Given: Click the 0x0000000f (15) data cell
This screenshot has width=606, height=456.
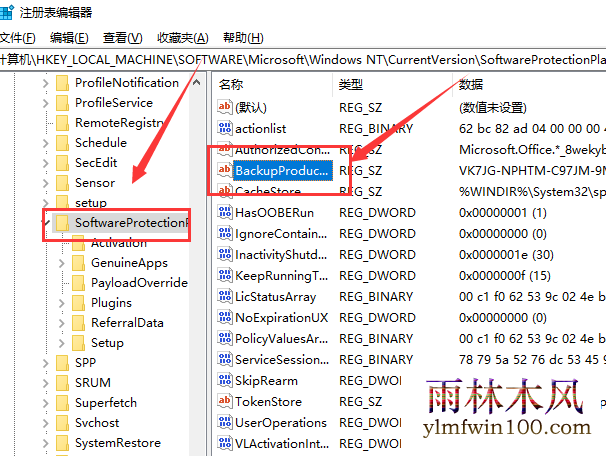Looking at the screenshot, I should point(505,276).
